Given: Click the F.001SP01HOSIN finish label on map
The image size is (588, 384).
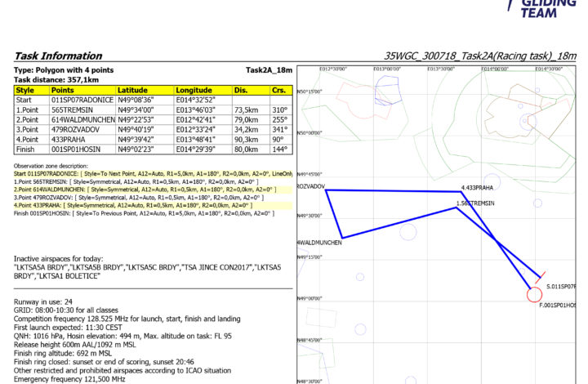Looking at the screenshot, I should [557, 306].
